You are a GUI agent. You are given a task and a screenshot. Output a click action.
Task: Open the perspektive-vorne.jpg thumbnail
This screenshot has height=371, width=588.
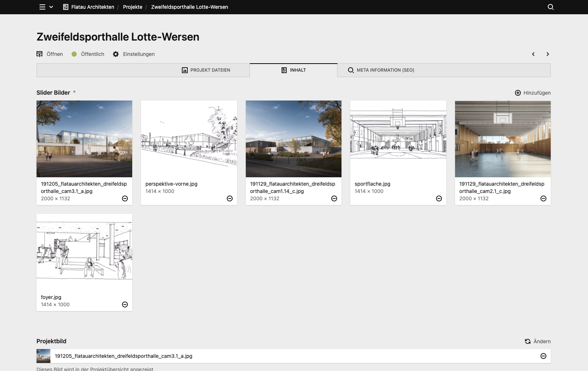(189, 139)
